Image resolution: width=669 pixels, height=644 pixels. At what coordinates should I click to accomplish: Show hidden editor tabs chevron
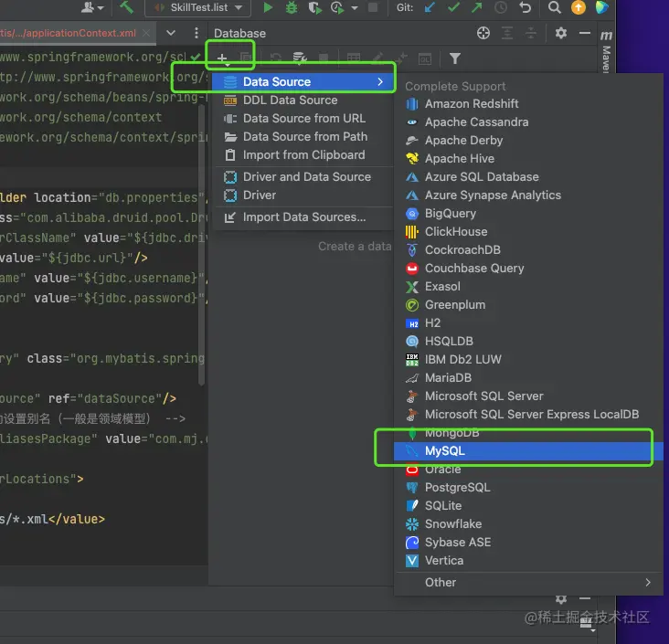(171, 33)
